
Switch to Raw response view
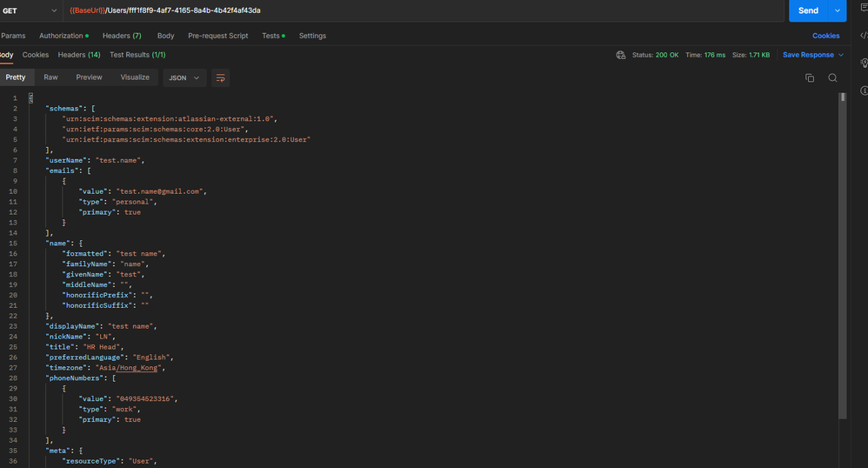pos(51,77)
